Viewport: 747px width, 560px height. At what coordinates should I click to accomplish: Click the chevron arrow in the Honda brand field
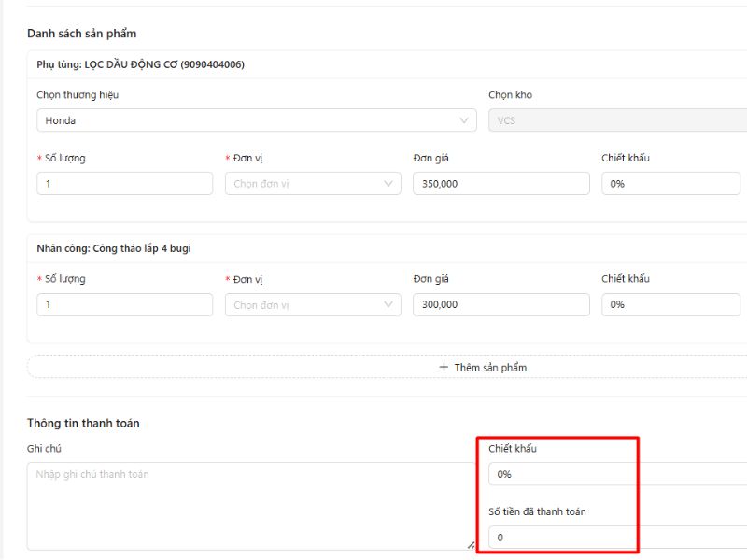click(x=465, y=120)
